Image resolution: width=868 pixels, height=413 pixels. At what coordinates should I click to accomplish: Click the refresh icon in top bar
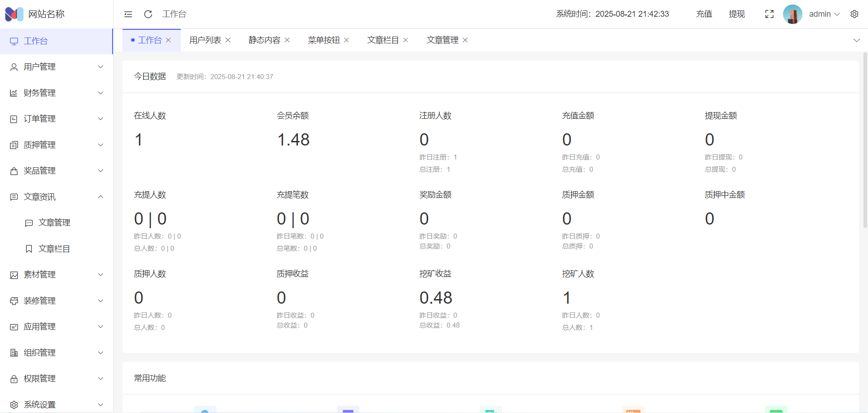coord(148,14)
